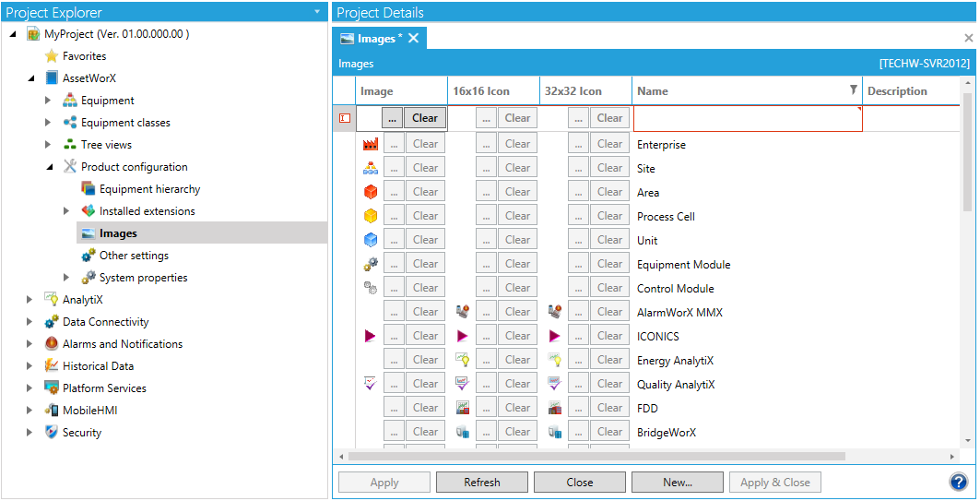Click the Enterprise factory image icon
980x501 pixels.
click(371, 144)
